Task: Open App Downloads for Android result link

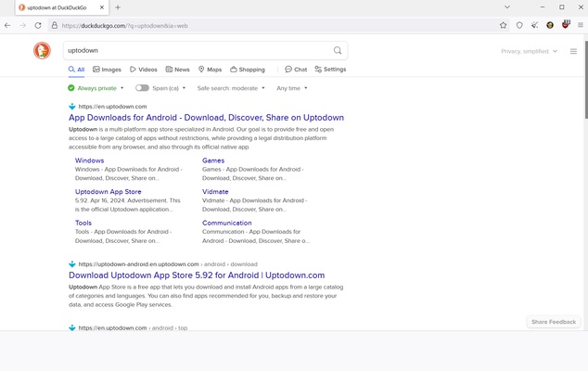Action: (x=206, y=118)
